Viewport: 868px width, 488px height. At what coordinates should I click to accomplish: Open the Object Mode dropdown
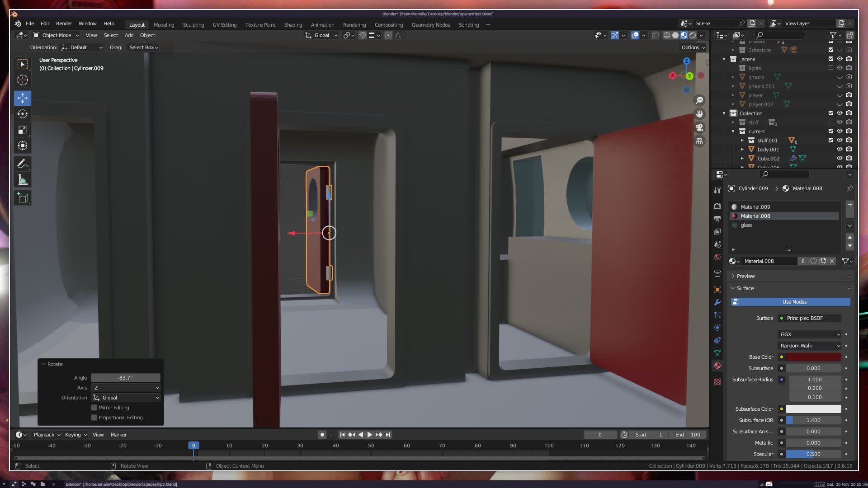(57, 35)
